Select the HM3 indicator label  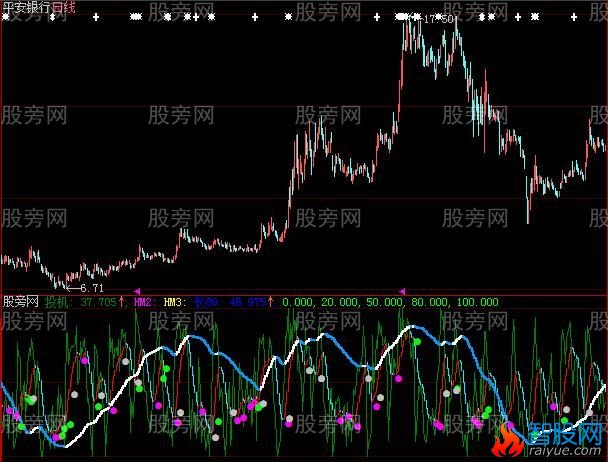click(x=175, y=302)
